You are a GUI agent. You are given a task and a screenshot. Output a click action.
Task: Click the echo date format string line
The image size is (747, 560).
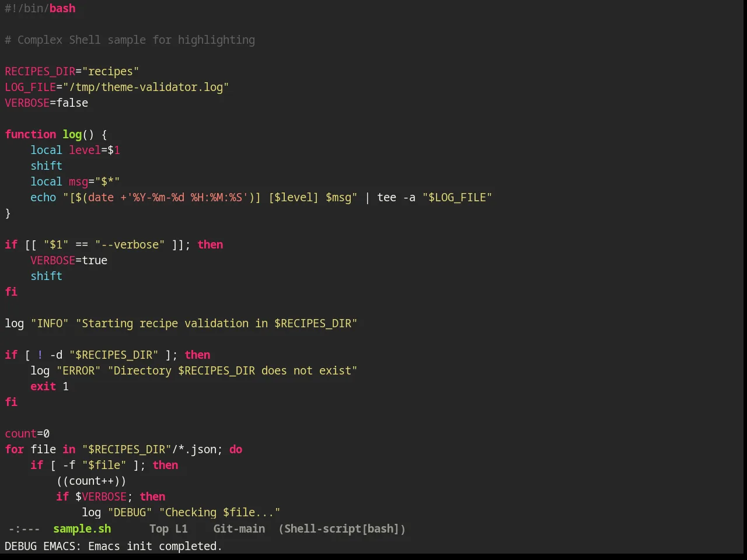point(261,197)
